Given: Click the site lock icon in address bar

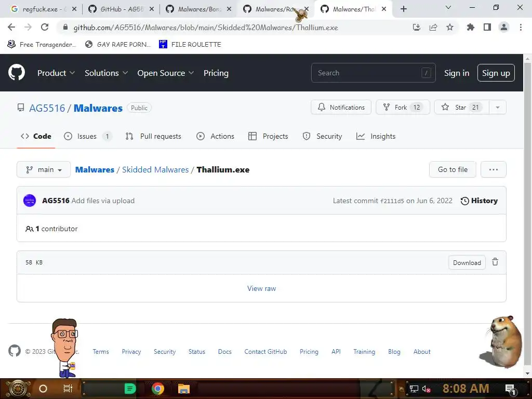Looking at the screenshot, I should click(x=65, y=28).
